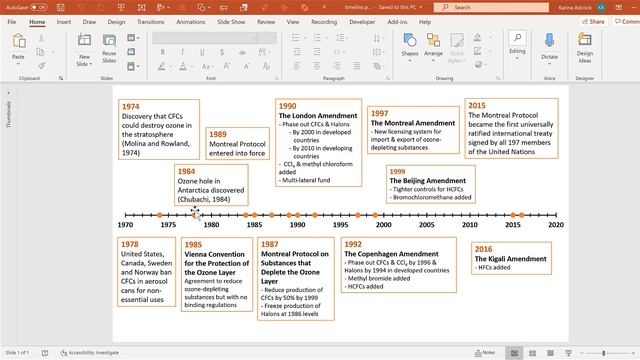The height and width of the screenshot is (360, 640).
Task: Toggle text Shadow formatting
Action: pyautogui.click(x=222, y=52)
